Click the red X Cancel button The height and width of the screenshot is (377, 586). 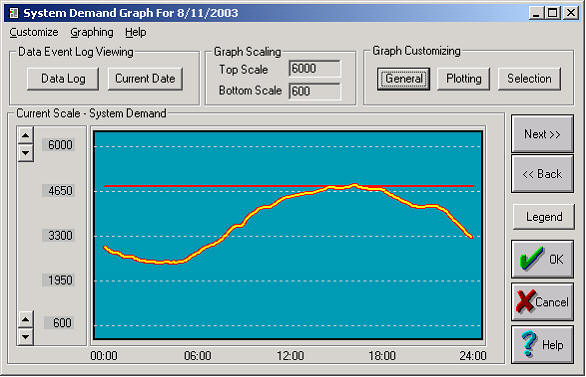click(x=542, y=302)
